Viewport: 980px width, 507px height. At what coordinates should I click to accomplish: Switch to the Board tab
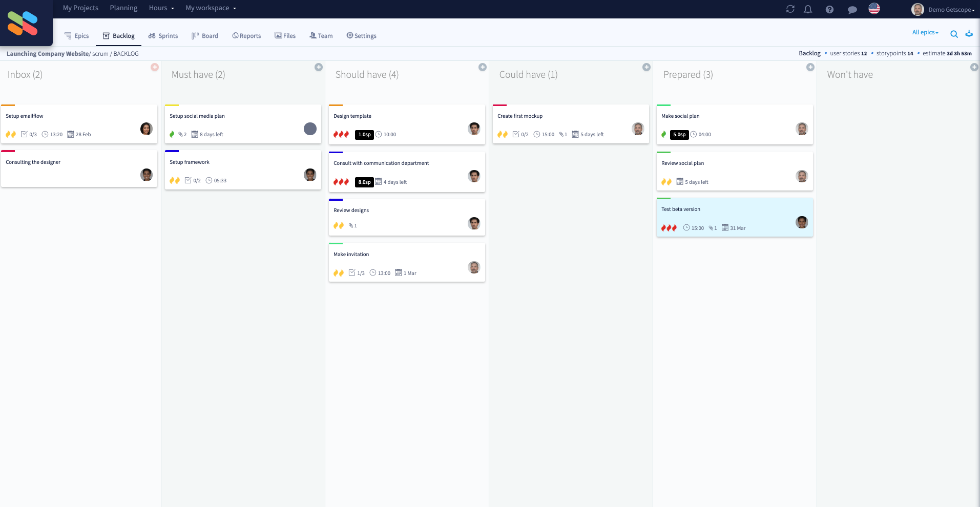coord(204,35)
